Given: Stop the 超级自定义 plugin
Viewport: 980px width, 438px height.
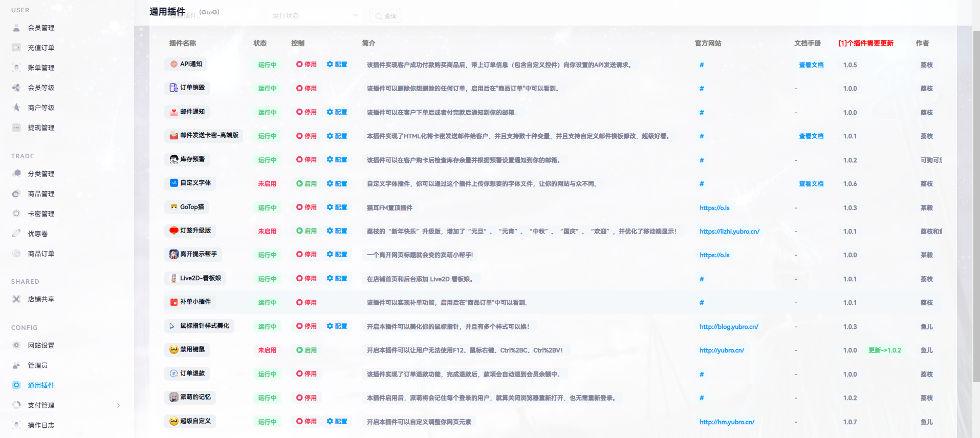Looking at the screenshot, I should coord(307,422).
